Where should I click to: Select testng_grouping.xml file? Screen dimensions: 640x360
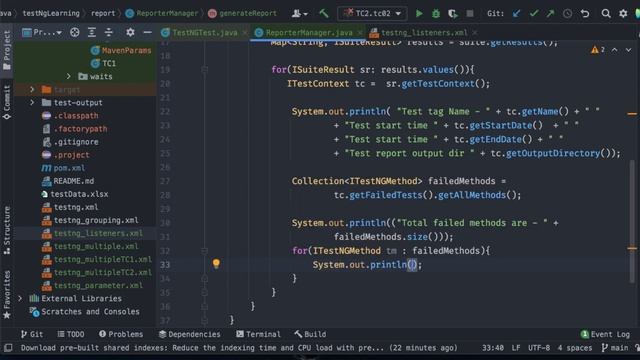click(90, 220)
